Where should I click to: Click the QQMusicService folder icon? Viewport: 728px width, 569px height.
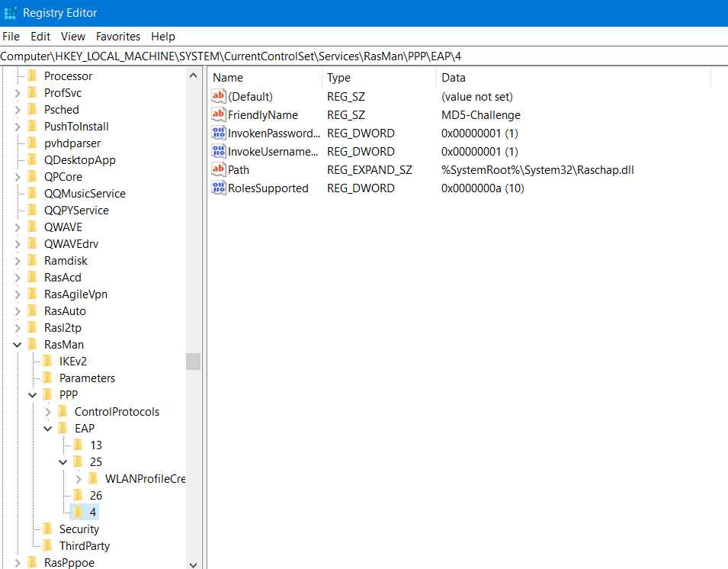click(33, 193)
